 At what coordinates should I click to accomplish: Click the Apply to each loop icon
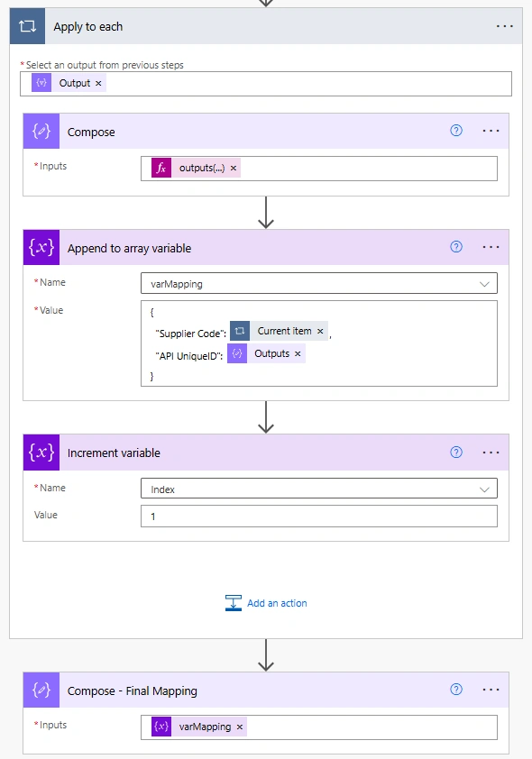[x=27, y=26]
